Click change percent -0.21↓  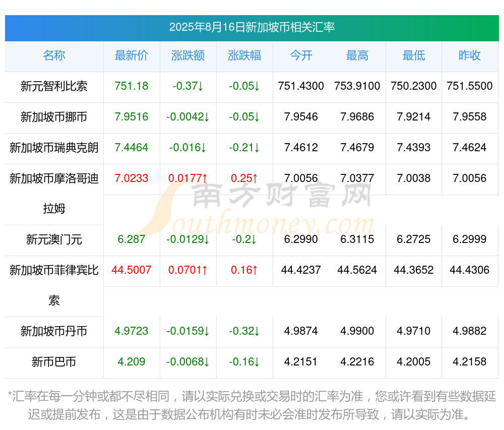coord(244,148)
